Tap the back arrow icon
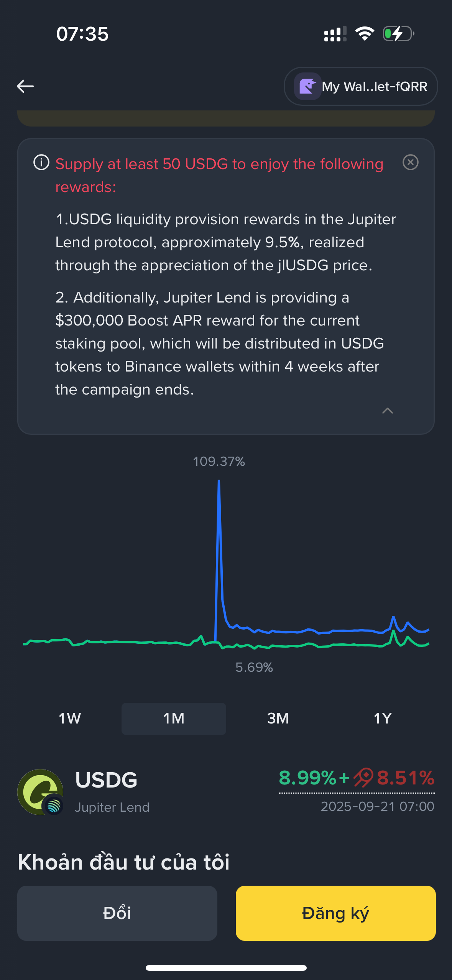The width and height of the screenshot is (452, 980). [25, 86]
